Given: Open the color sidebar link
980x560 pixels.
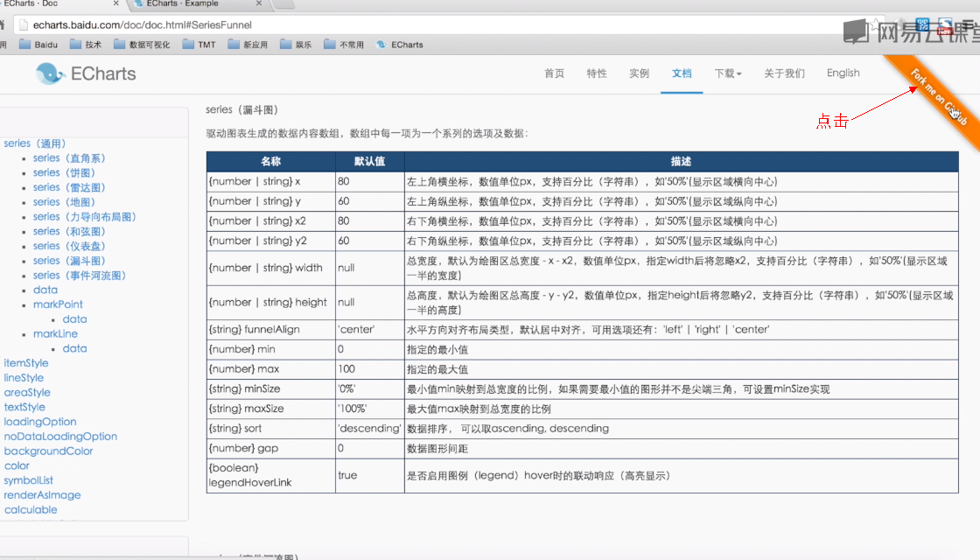Looking at the screenshot, I should click(x=17, y=465).
